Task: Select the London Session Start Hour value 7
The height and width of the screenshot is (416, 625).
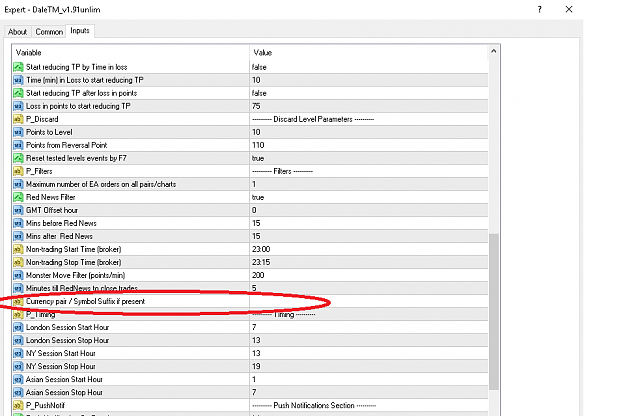Action: [254, 328]
